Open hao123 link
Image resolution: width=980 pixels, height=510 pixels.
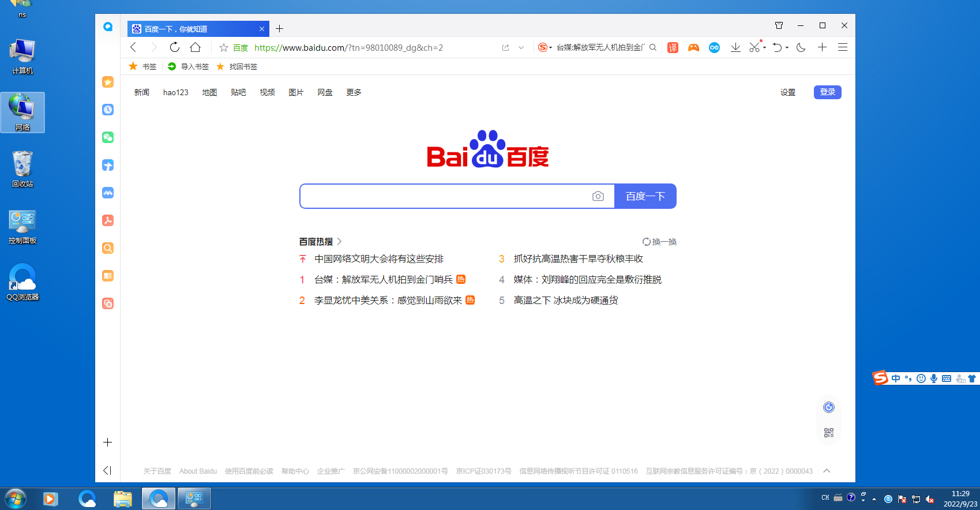pyautogui.click(x=176, y=92)
